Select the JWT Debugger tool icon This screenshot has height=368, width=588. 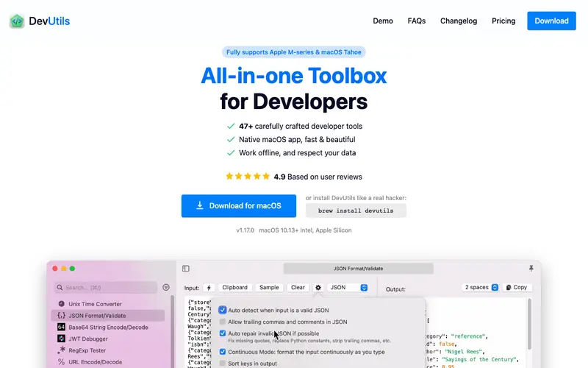61,339
